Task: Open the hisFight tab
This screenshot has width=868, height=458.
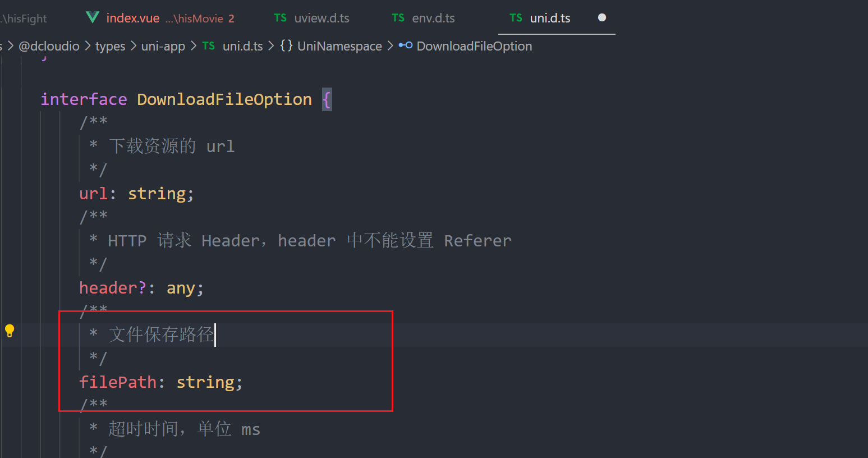Action: pyautogui.click(x=24, y=17)
